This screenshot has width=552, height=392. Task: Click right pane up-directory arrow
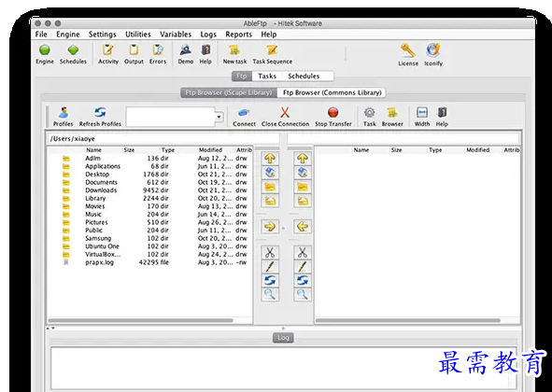click(303, 159)
